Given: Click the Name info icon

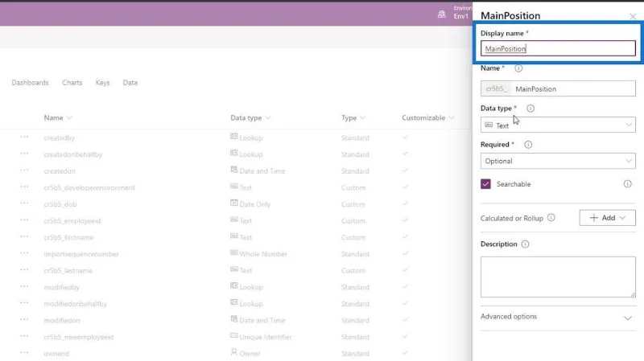Looking at the screenshot, I should pyautogui.click(x=518, y=68).
